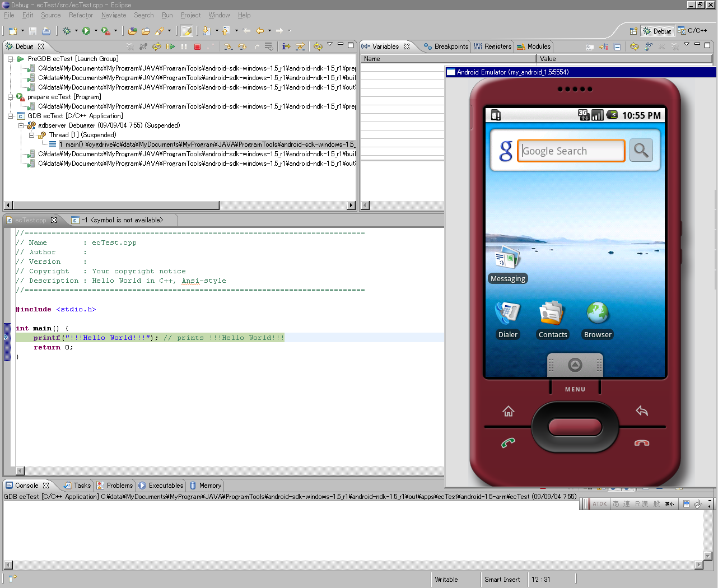Click the Google search magnifier in emulator
Image resolution: width=718 pixels, height=588 pixels.
coord(641,150)
